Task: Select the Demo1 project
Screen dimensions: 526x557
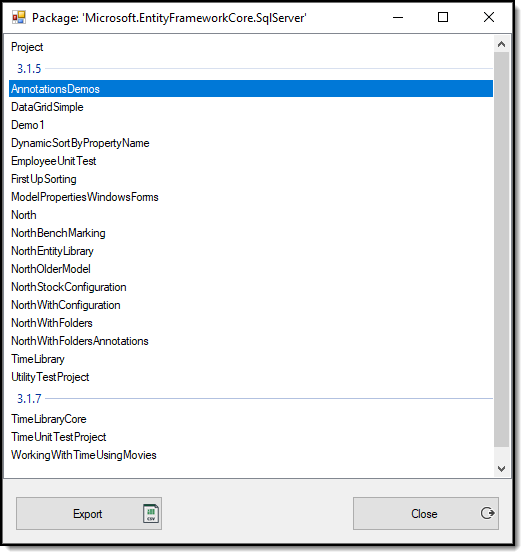Action: point(251,125)
